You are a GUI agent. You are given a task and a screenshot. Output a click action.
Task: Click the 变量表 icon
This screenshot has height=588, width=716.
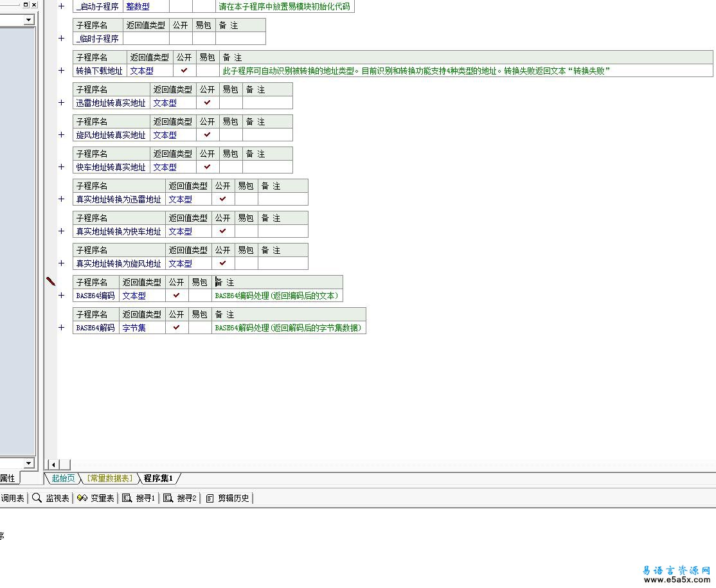click(x=82, y=497)
